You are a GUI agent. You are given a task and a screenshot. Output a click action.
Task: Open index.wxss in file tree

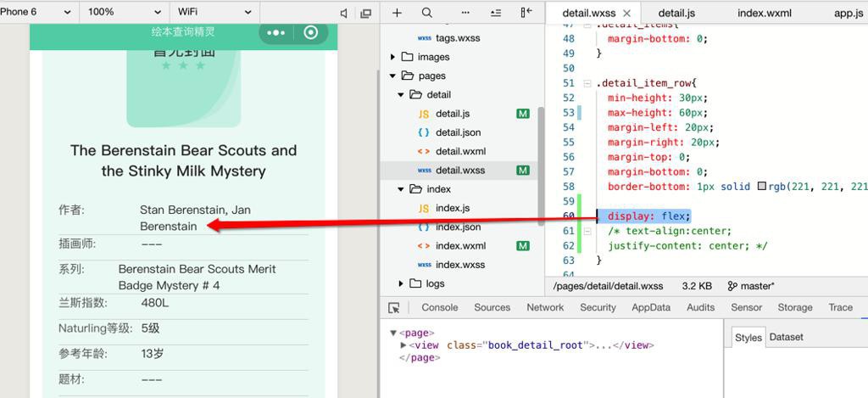(460, 265)
